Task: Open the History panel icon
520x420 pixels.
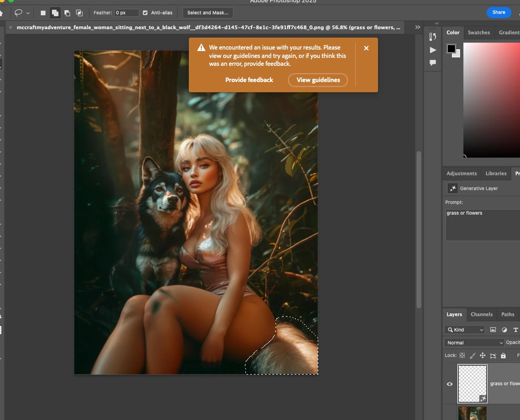Action: point(433,37)
